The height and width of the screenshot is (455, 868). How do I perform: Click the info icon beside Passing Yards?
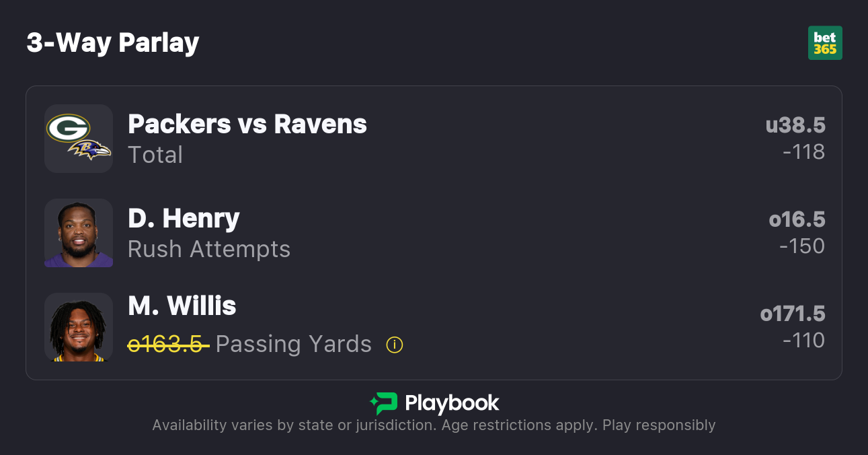point(395,345)
